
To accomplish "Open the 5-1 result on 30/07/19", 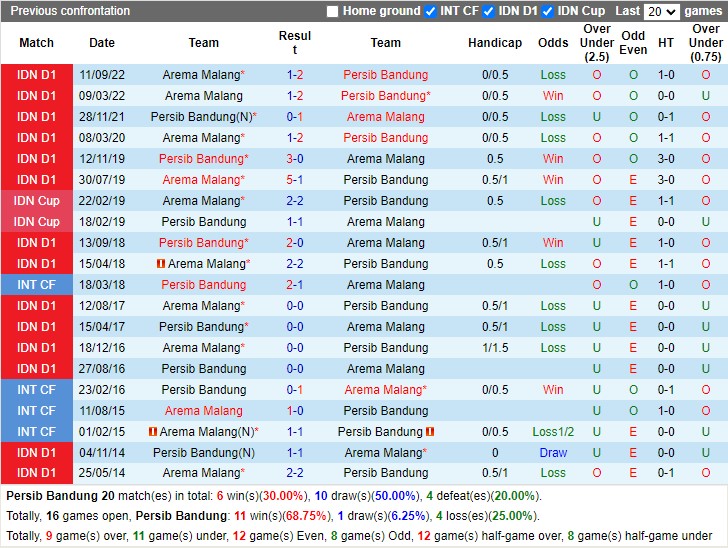I will coord(295,180).
